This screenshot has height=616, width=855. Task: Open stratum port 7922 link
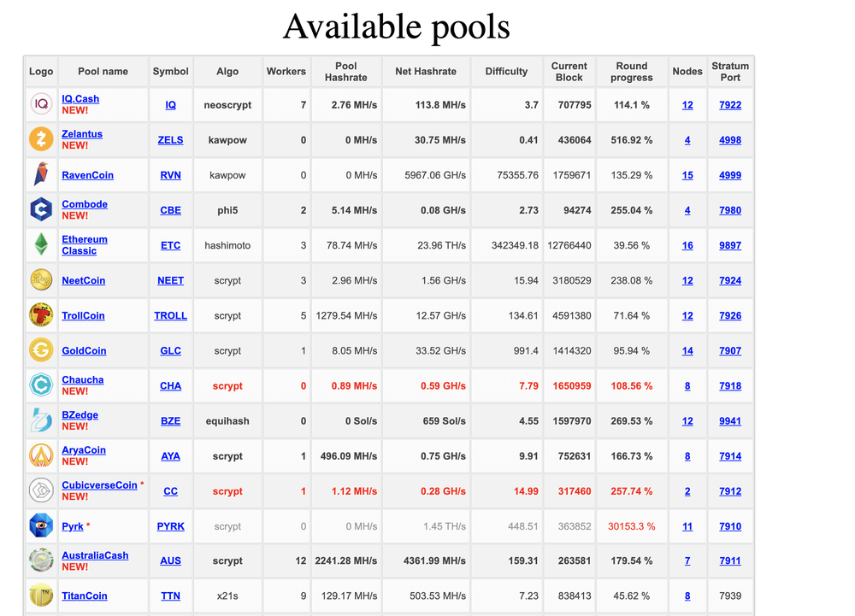730,105
